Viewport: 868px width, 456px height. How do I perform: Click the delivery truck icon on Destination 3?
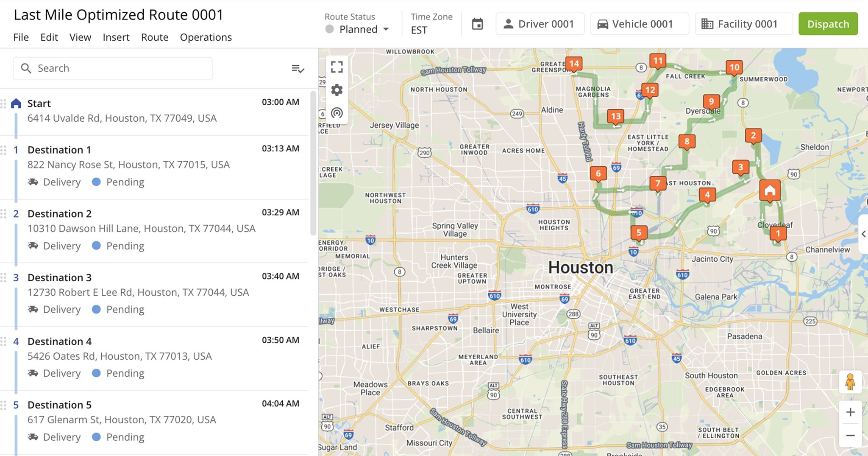[33, 309]
